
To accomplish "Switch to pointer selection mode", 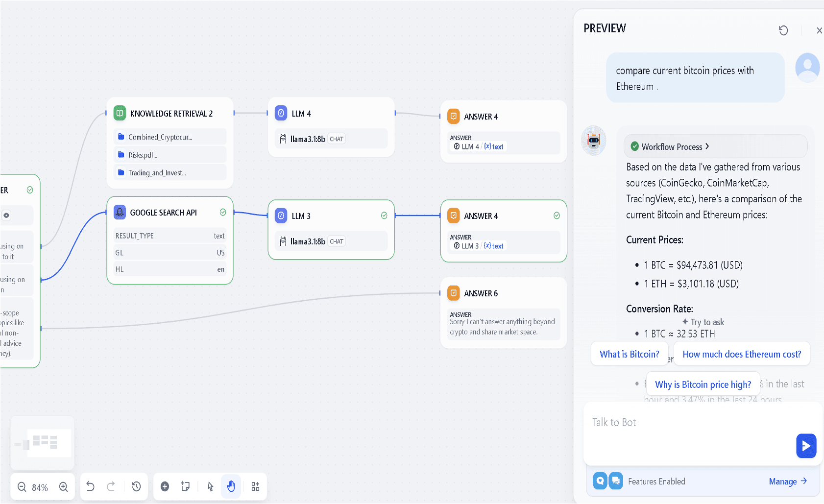I will tap(211, 486).
